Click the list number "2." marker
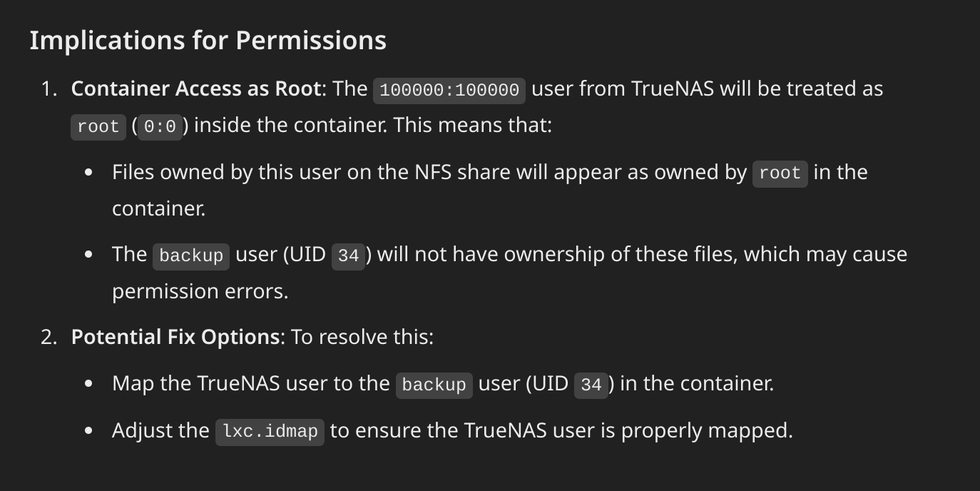980x491 pixels. click(x=49, y=337)
